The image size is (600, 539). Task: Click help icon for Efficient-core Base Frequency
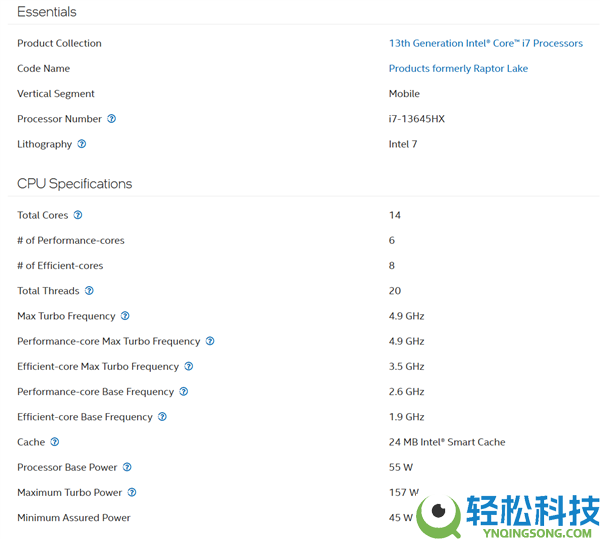(162, 417)
